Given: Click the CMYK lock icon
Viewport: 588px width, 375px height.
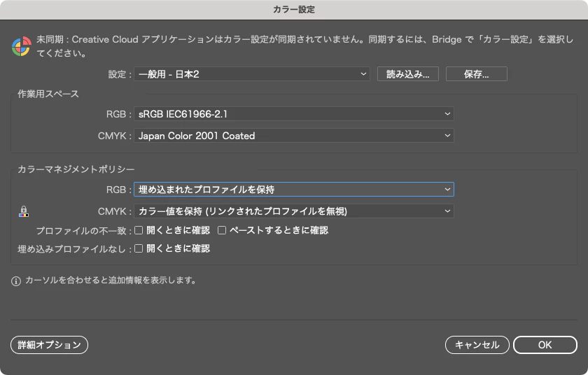Looking at the screenshot, I should 24,211.
